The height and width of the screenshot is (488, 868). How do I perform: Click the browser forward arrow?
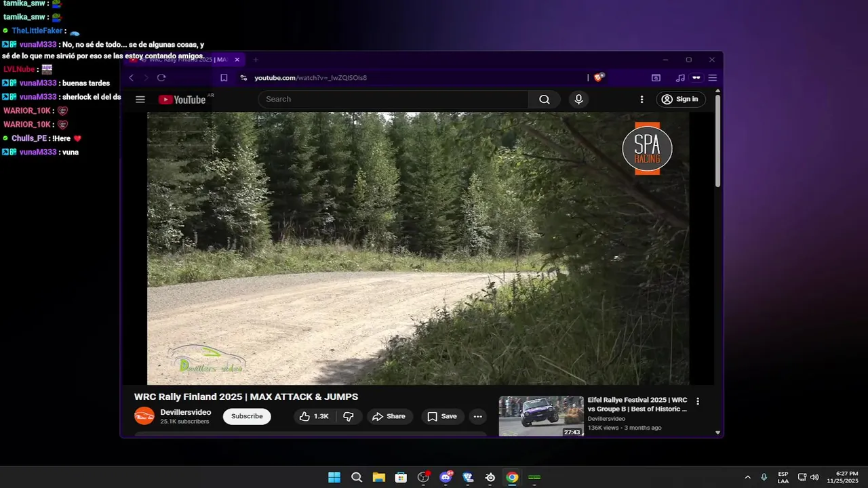point(146,78)
